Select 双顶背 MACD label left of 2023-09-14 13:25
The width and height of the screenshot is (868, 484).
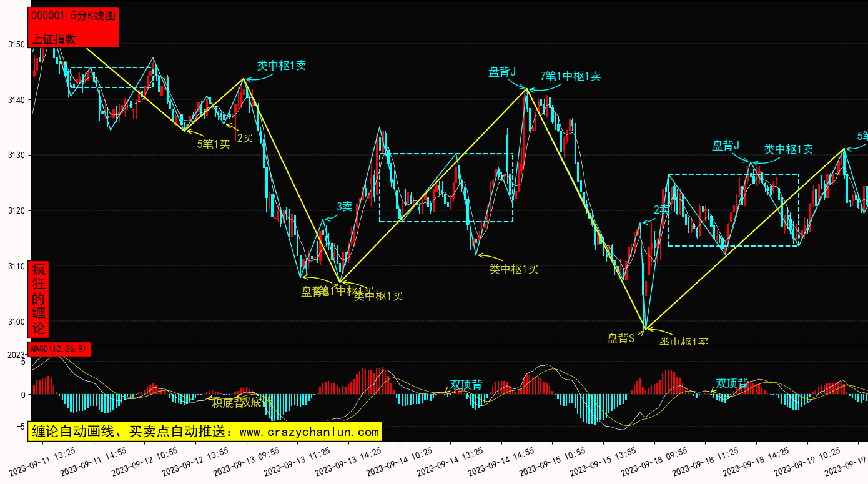(x=466, y=385)
